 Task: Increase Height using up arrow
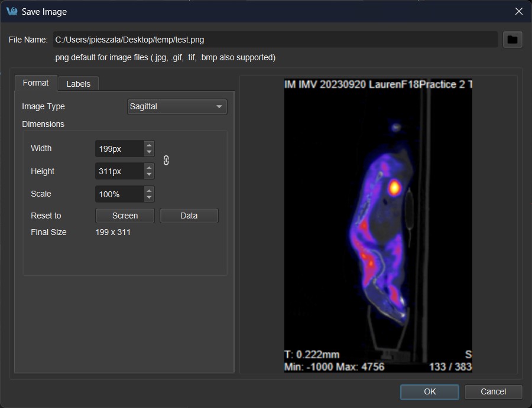(150, 167)
